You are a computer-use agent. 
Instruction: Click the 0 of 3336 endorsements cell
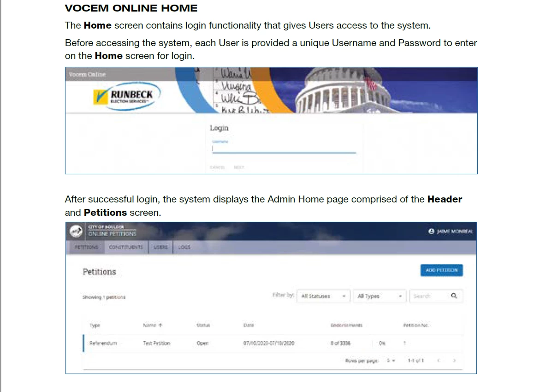pos(340,343)
